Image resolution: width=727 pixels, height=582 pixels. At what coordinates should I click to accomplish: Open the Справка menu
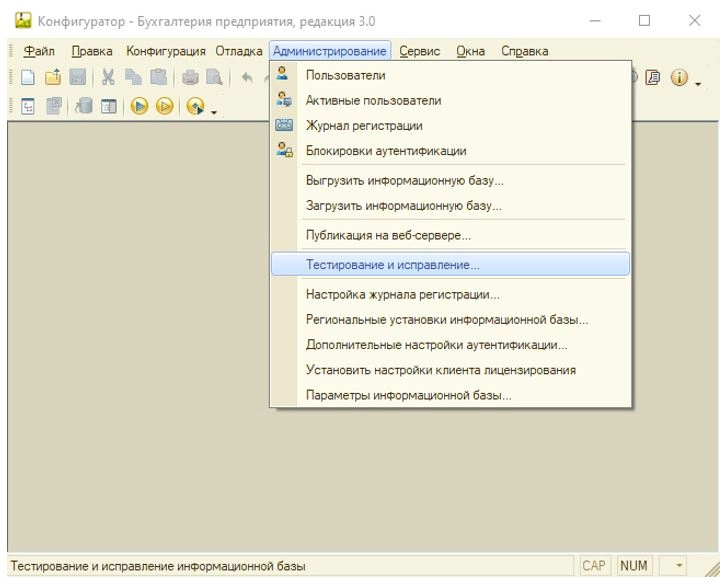pyautogui.click(x=524, y=51)
